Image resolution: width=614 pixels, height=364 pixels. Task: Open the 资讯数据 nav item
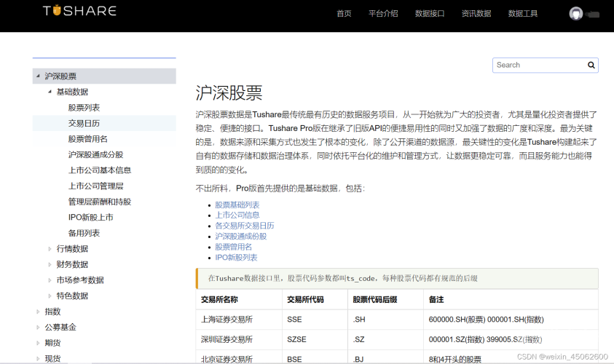tap(476, 14)
